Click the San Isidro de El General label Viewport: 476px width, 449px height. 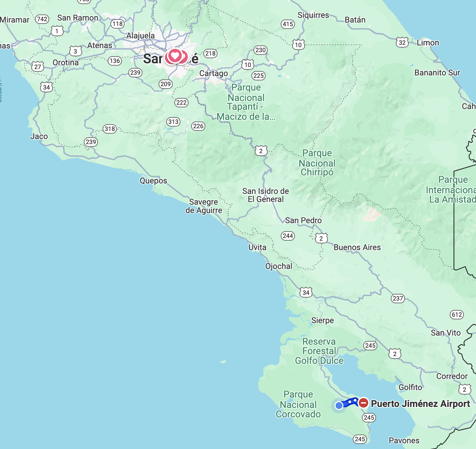tap(266, 195)
